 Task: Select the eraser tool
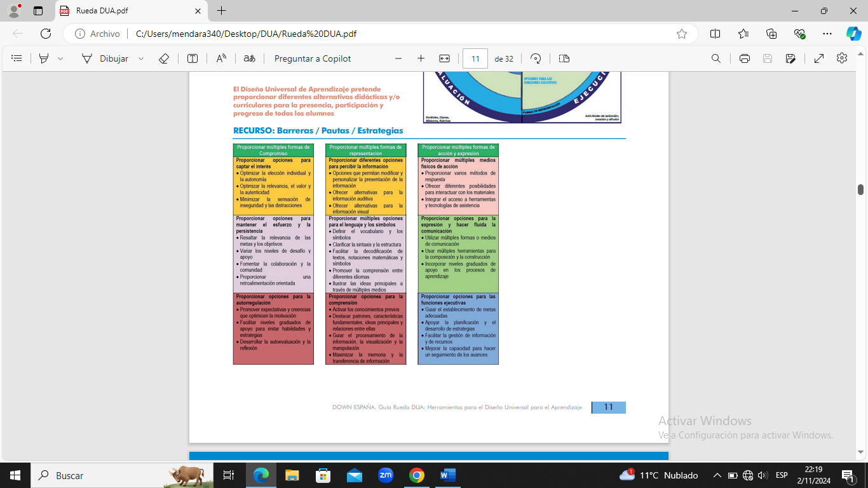pyautogui.click(x=164, y=58)
